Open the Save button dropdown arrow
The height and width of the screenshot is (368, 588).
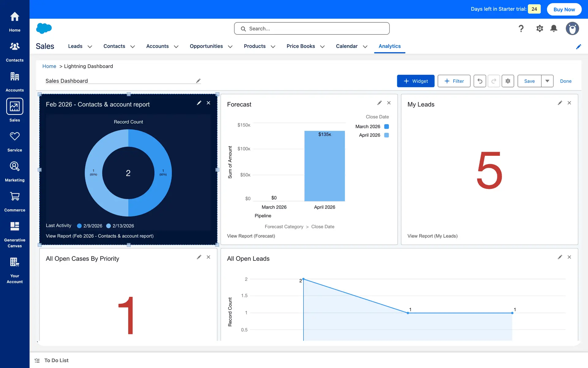[x=547, y=81]
